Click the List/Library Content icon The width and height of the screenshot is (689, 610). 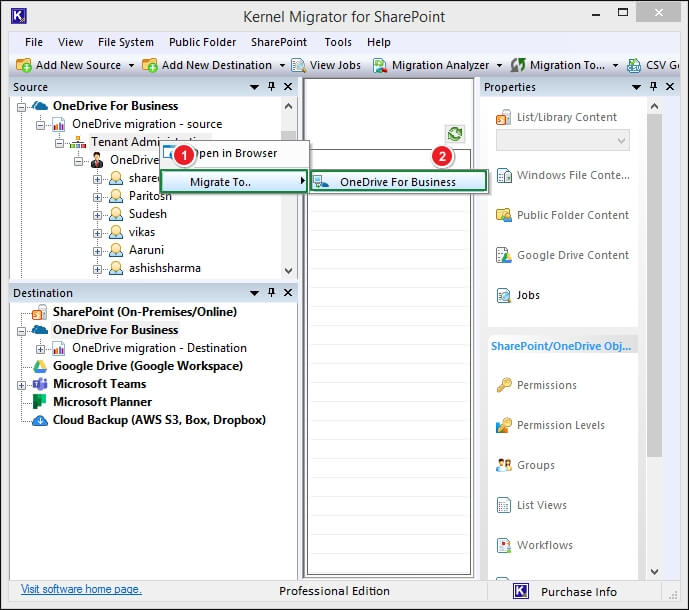(x=504, y=117)
